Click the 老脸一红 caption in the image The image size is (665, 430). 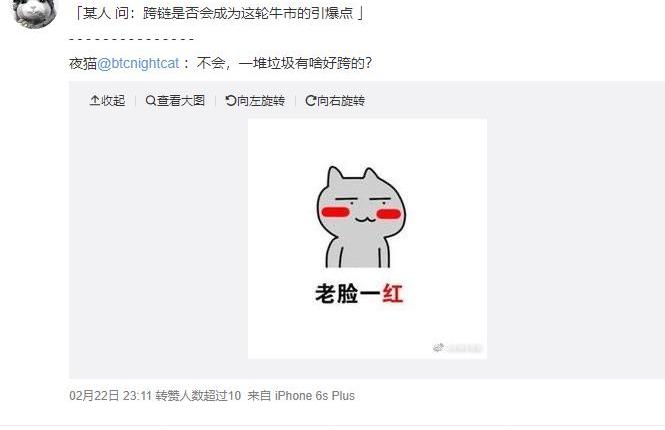pyautogui.click(x=359, y=293)
